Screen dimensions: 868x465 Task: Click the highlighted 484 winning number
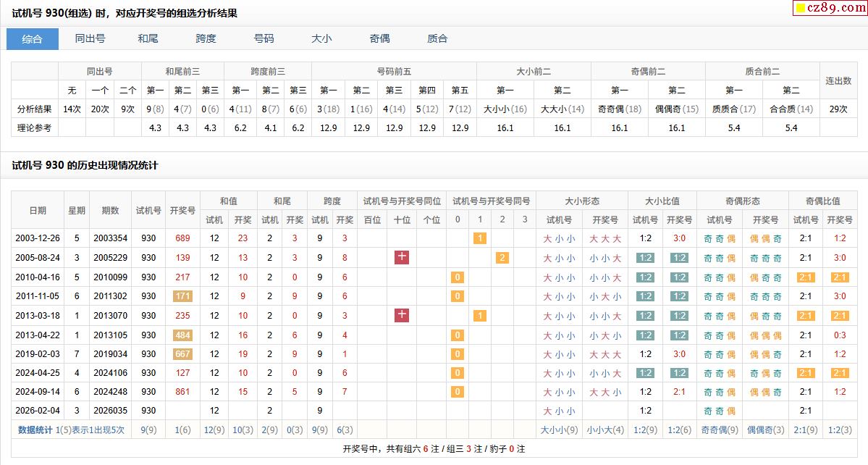coord(182,335)
